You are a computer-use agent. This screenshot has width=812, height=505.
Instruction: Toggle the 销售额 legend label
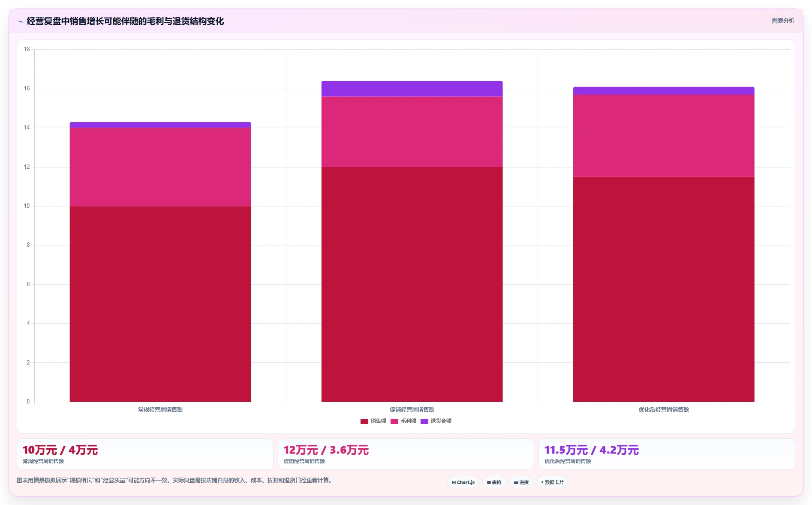click(x=378, y=421)
